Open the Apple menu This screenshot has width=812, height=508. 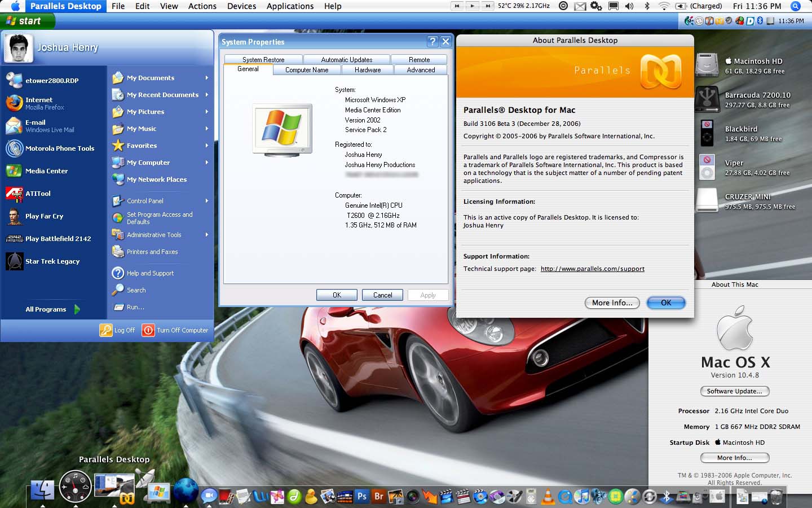point(15,6)
